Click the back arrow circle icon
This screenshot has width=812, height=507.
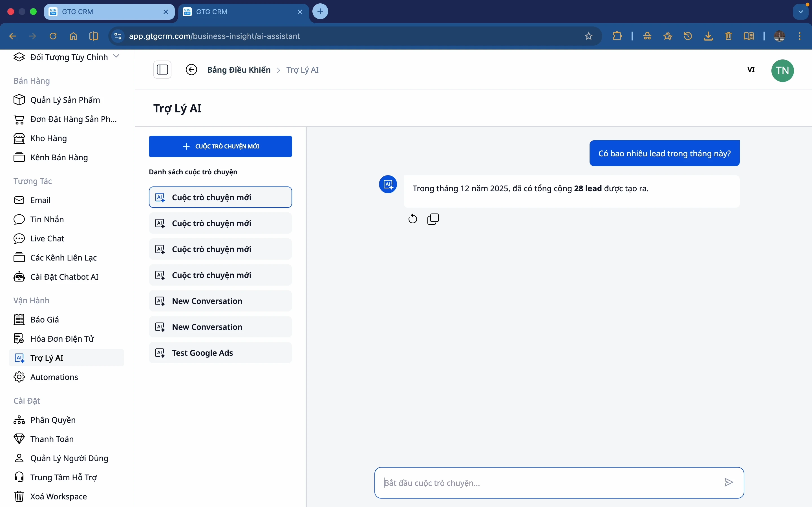(191, 70)
